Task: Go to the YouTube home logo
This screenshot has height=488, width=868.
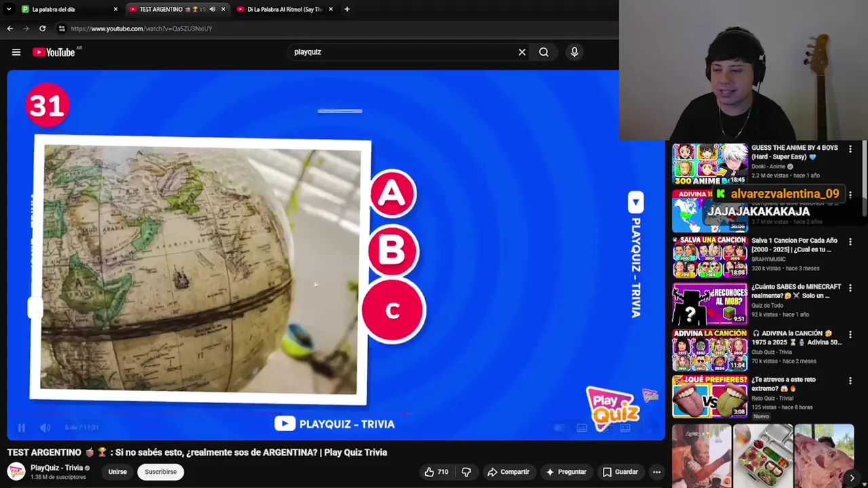Action: pyautogui.click(x=54, y=52)
